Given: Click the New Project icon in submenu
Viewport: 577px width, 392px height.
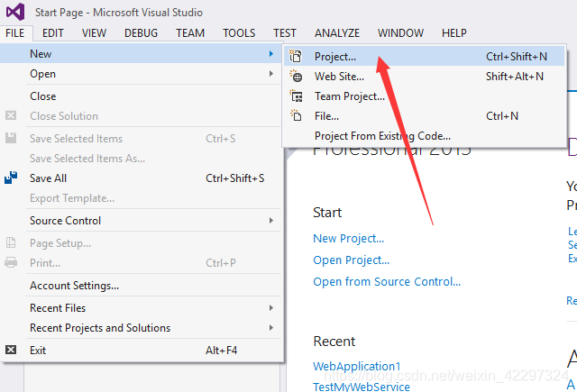Looking at the screenshot, I should coord(295,56).
